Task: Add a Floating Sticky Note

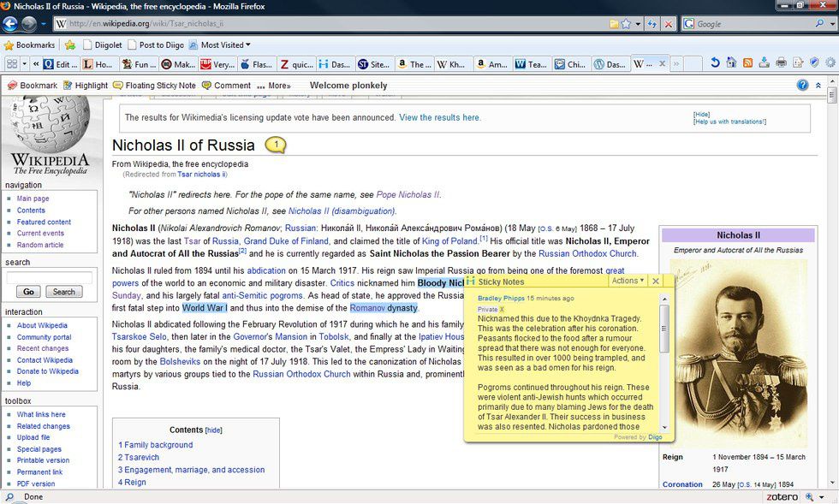Action: (x=154, y=86)
